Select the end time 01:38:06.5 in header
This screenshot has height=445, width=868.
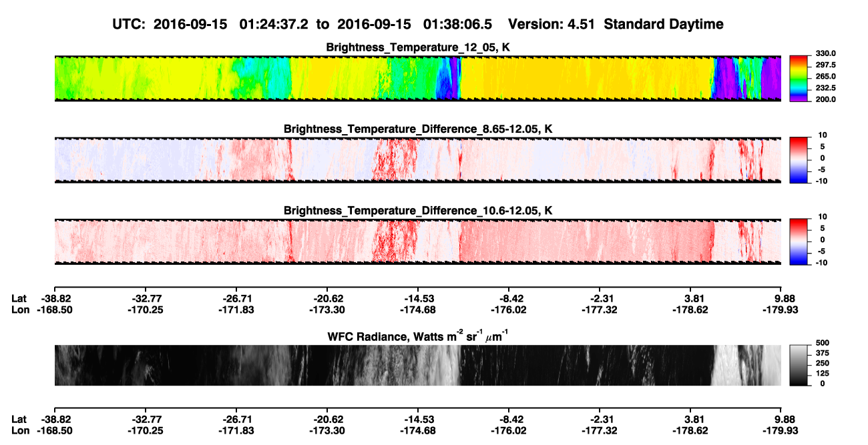457,24
